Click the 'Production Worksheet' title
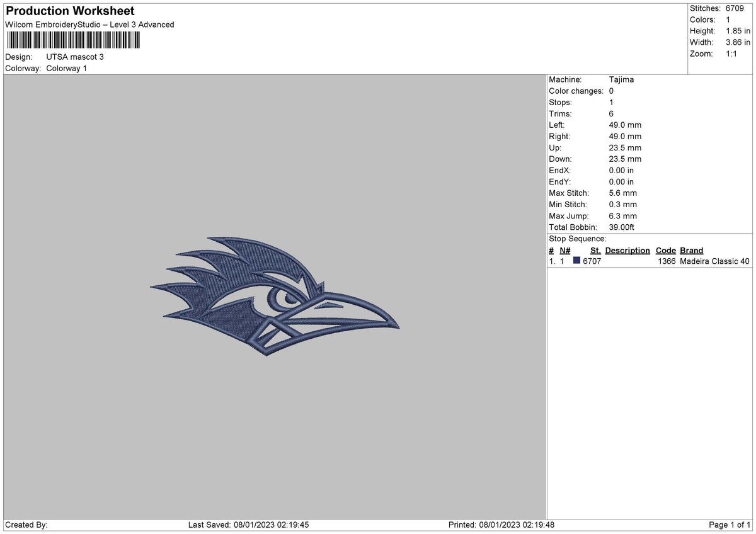The height and width of the screenshot is (534, 756). 70,11
